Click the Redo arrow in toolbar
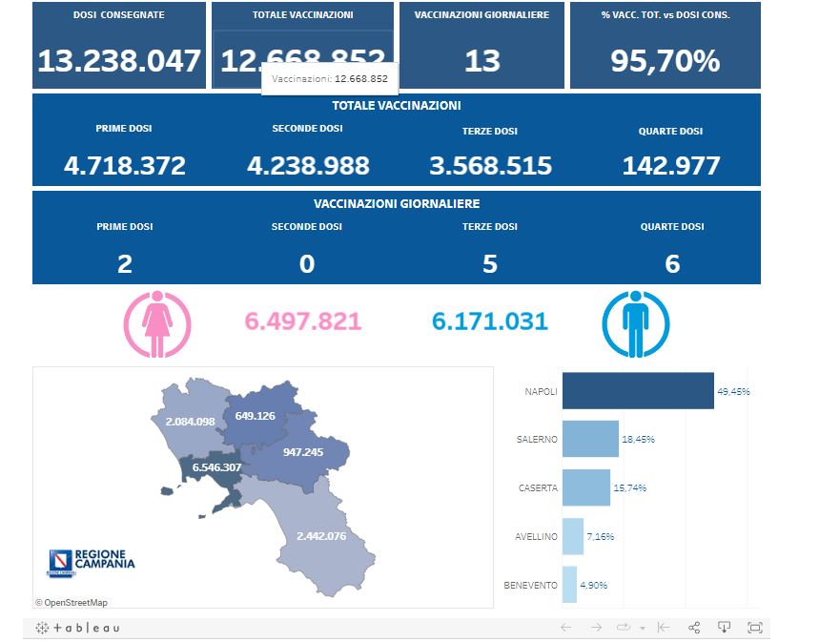The height and width of the screenshot is (642, 840). pos(596,628)
